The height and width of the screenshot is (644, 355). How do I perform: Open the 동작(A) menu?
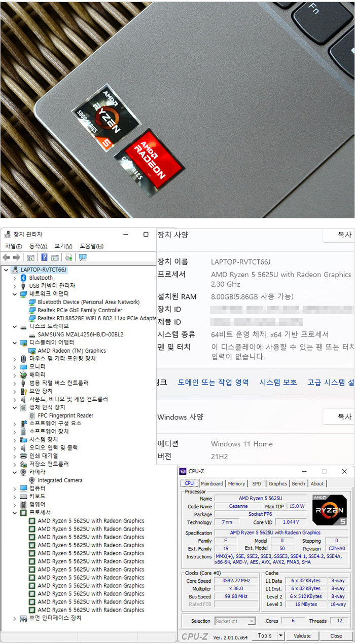(x=38, y=246)
